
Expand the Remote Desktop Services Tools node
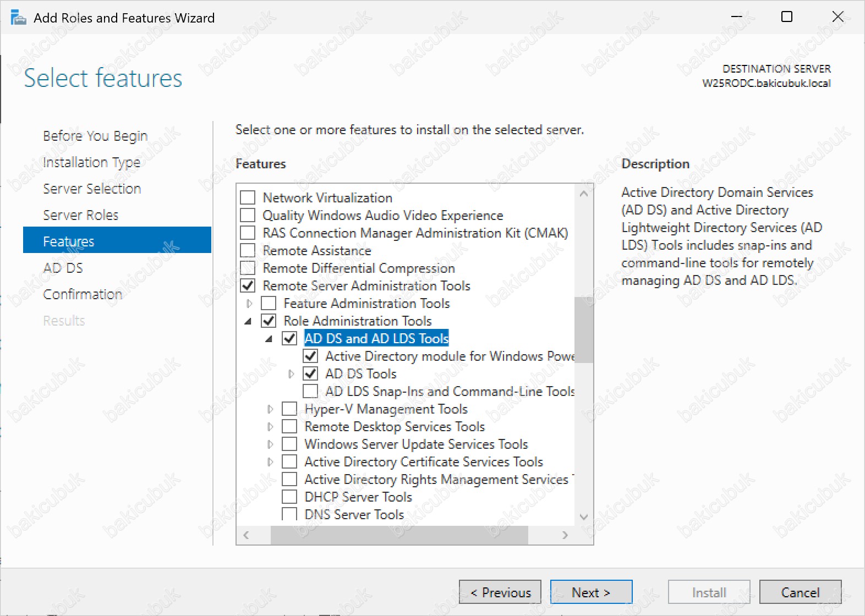tap(270, 426)
